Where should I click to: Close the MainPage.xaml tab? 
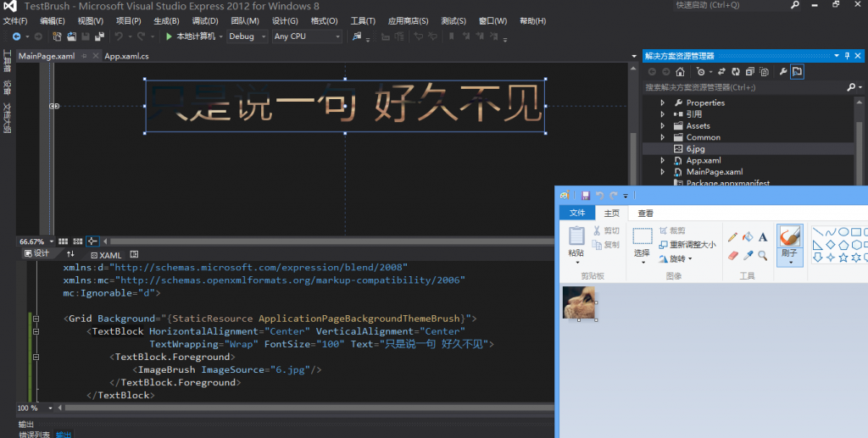pos(96,56)
